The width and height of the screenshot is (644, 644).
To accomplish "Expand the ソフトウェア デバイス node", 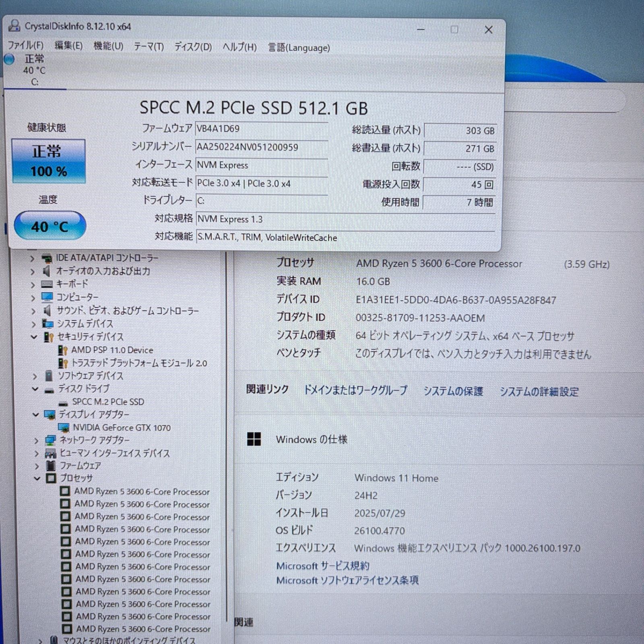I will (x=35, y=376).
